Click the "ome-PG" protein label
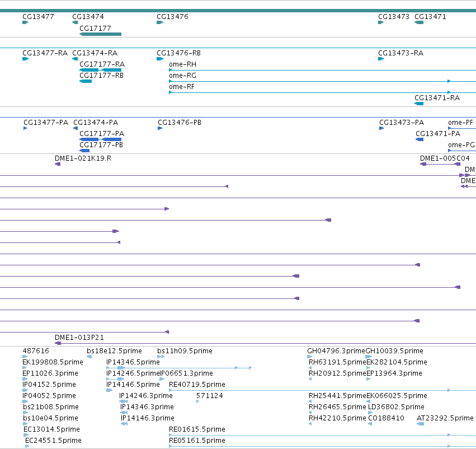The height and width of the screenshot is (449, 476). [x=461, y=145]
